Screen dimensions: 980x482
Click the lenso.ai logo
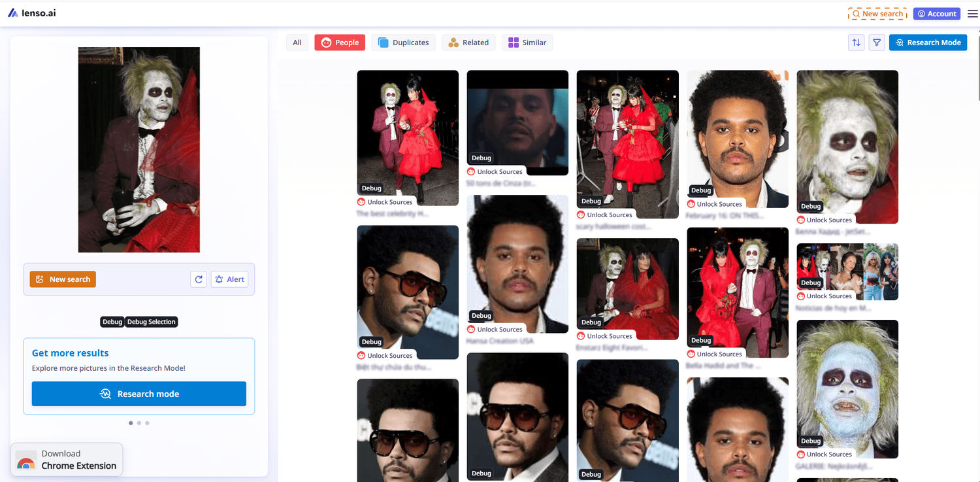(32, 13)
